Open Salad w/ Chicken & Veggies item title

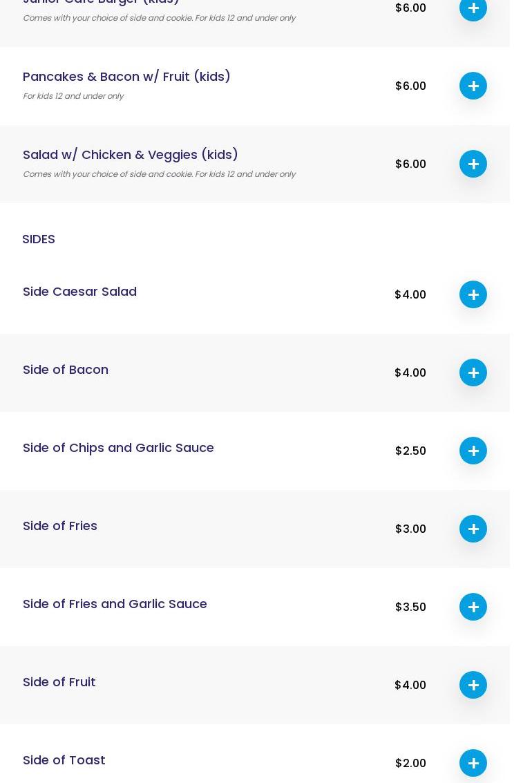[130, 154]
